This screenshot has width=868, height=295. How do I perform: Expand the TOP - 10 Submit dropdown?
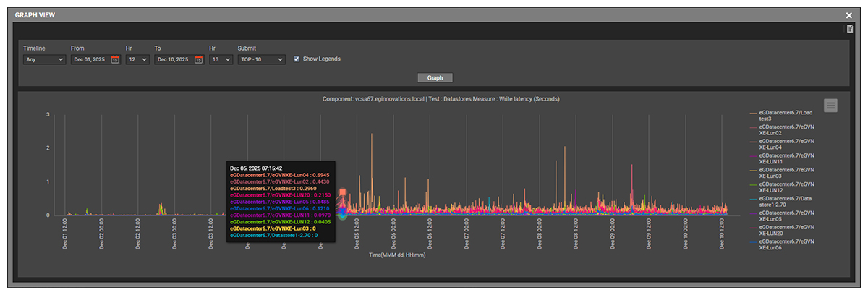260,60
